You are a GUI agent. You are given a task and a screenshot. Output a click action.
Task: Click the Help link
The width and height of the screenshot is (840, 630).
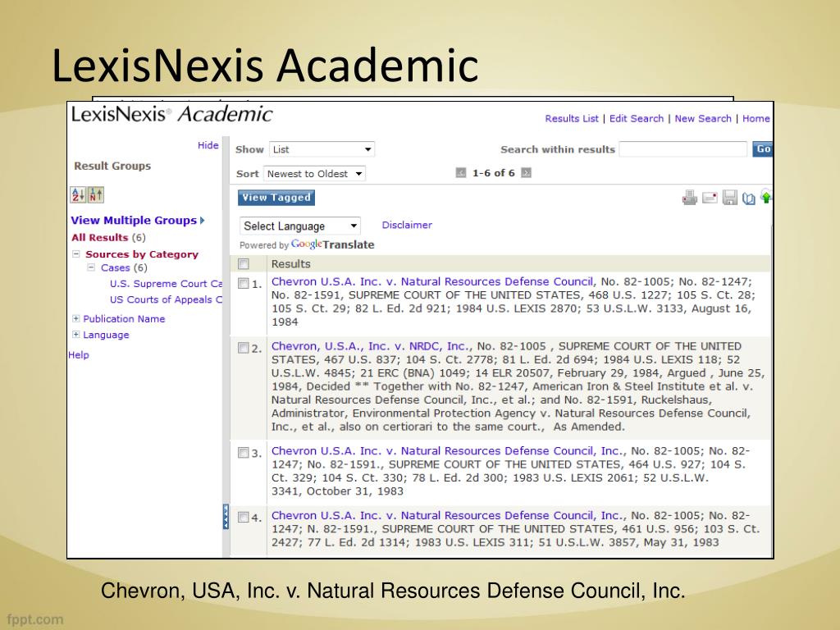click(x=78, y=354)
